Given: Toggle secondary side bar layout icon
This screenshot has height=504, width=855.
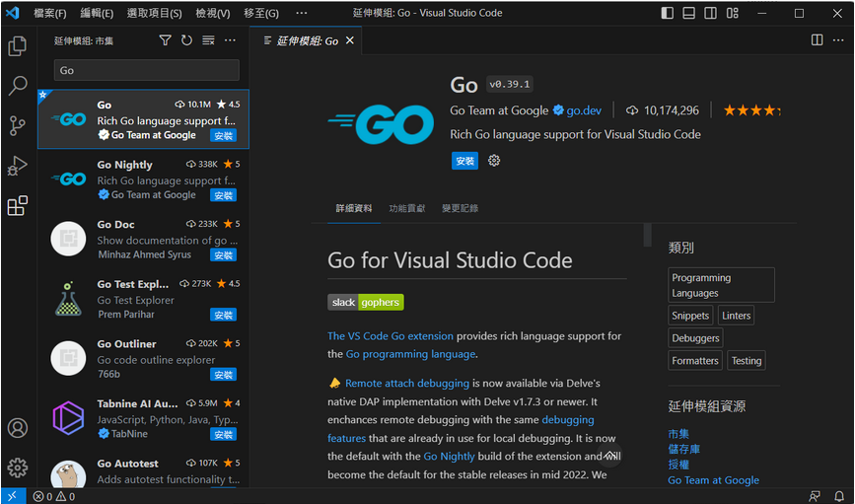Looking at the screenshot, I should [x=710, y=13].
